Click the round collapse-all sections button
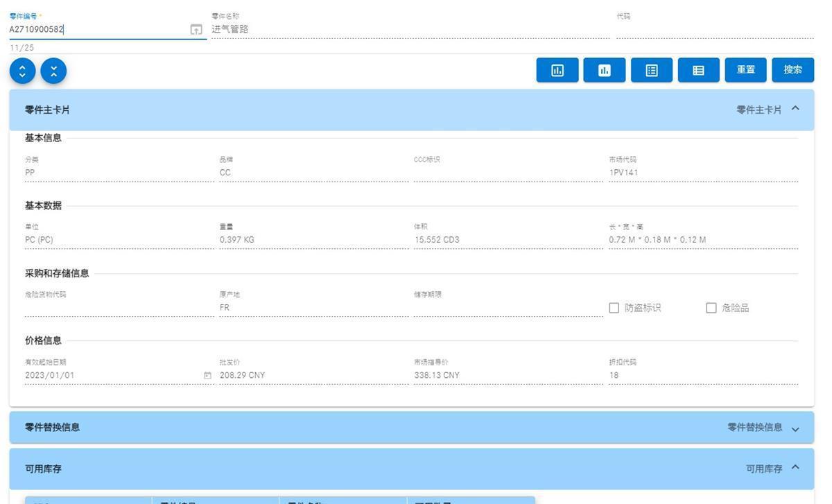832x504 pixels. click(53, 71)
